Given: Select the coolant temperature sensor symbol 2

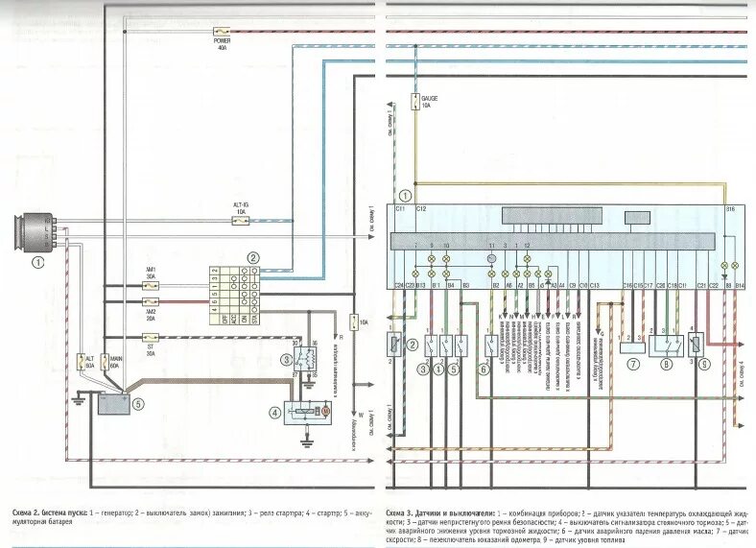Looking at the screenshot, I should 395,344.
